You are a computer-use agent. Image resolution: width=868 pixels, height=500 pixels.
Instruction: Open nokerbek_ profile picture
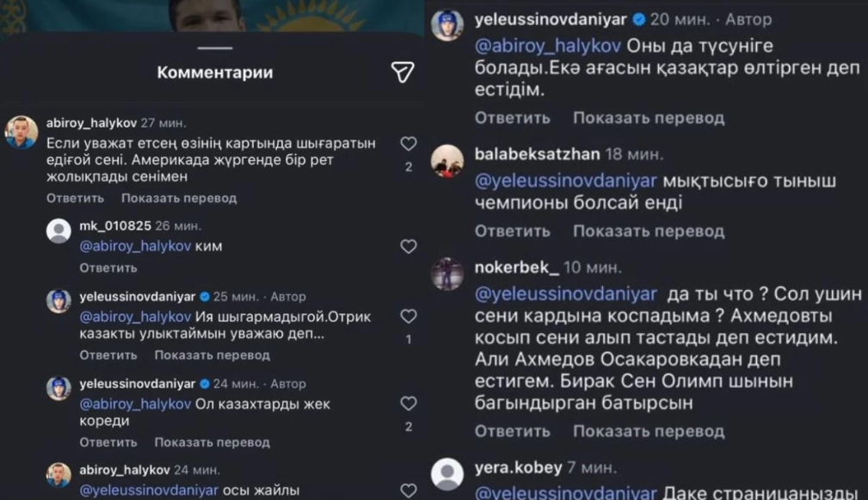pos(447,274)
